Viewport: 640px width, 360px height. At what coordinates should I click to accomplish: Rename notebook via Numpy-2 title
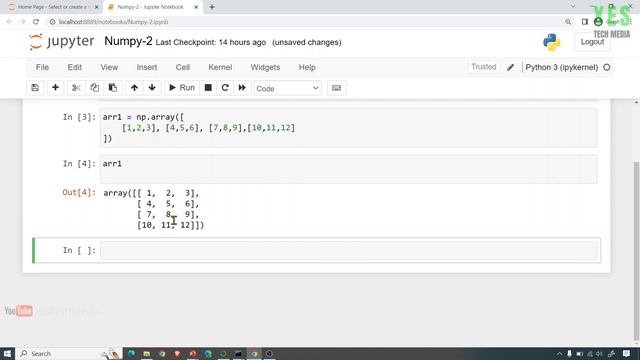coord(128,41)
